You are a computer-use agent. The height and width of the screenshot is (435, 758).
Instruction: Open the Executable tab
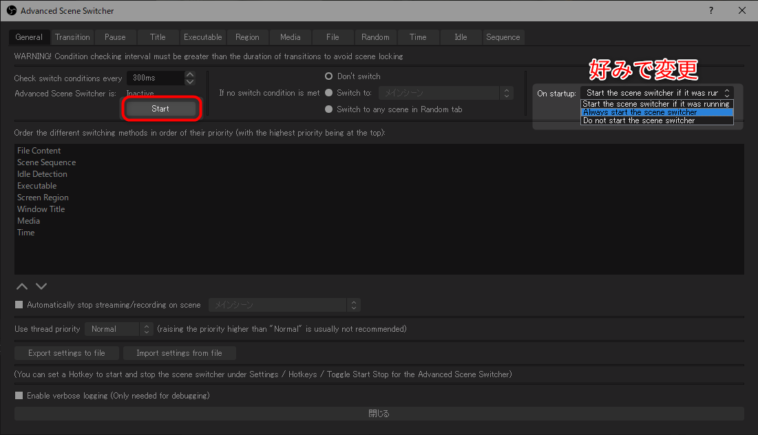pos(203,37)
